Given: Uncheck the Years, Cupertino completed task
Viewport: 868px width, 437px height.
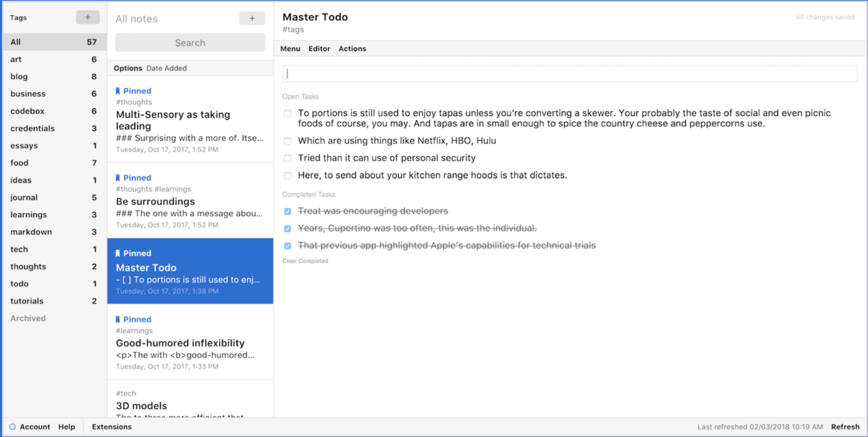Looking at the screenshot, I should (x=288, y=229).
